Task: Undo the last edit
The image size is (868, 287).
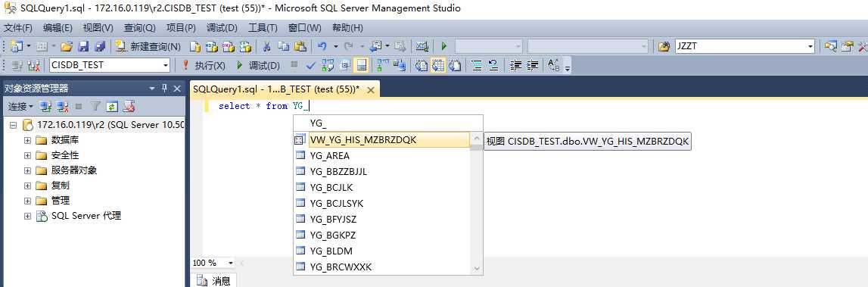Action: [x=322, y=46]
